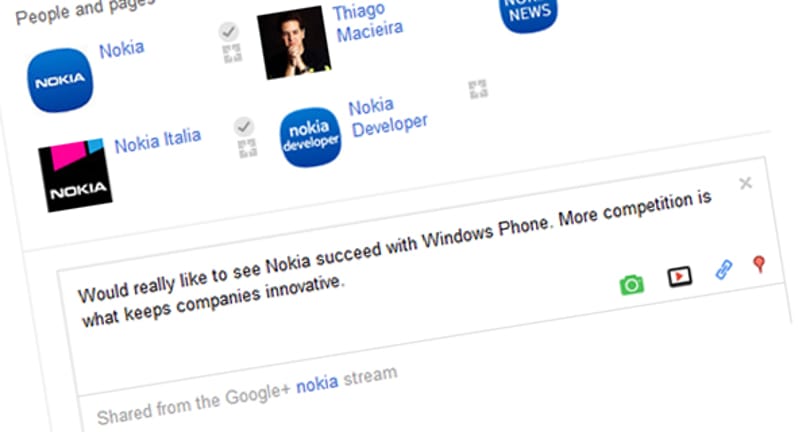Click add-to-circles icon beside Nokia Developer

478,89
